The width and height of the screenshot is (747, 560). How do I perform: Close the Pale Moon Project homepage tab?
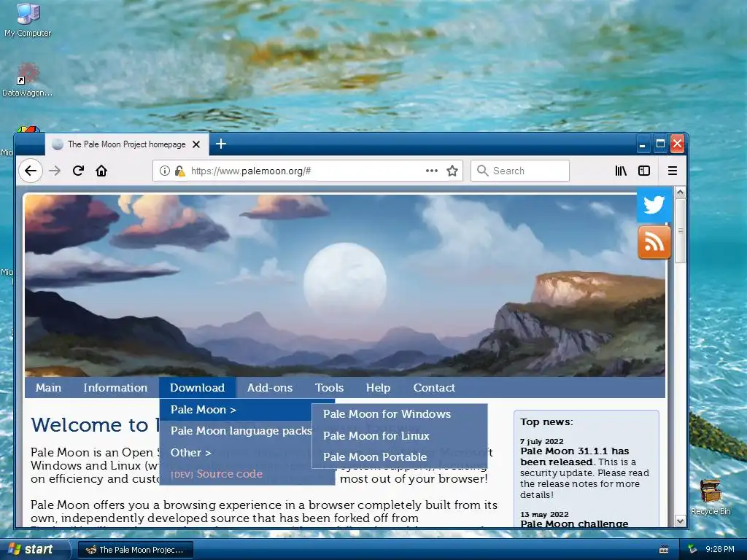coord(196,144)
